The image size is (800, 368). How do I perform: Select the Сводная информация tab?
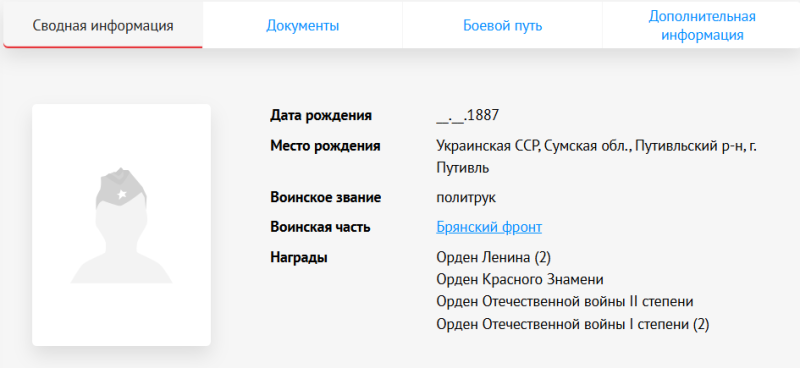tap(103, 25)
